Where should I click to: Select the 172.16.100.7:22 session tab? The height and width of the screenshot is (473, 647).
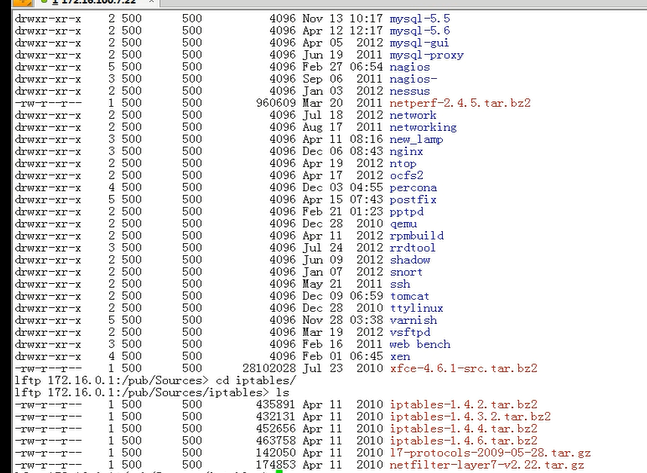[x=97, y=2]
